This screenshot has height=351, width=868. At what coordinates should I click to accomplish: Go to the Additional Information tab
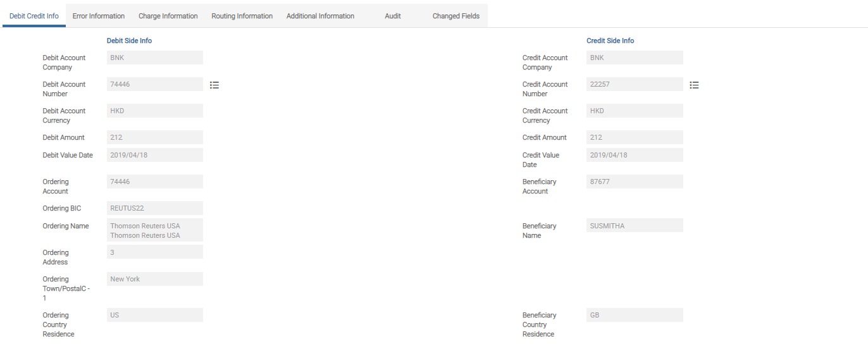coord(320,16)
